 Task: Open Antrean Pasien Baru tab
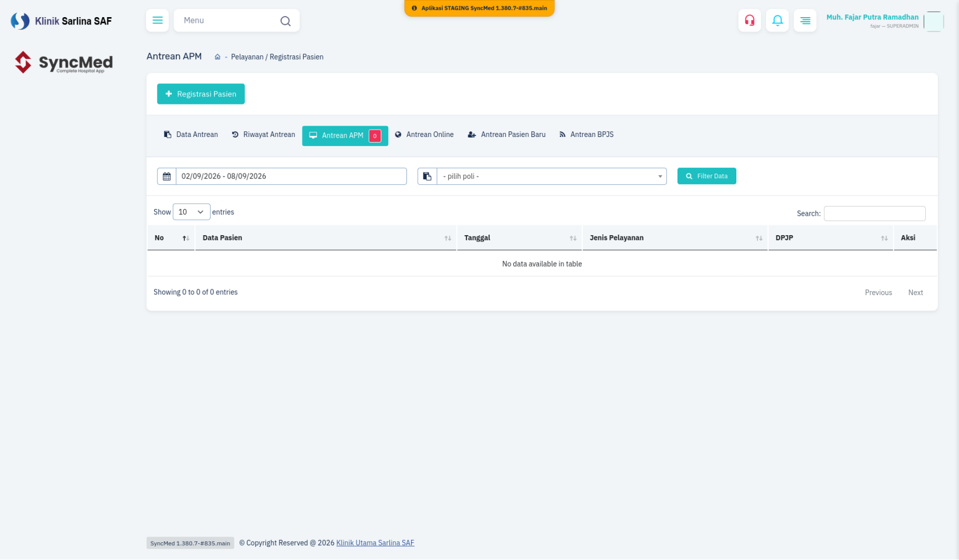[x=506, y=135]
